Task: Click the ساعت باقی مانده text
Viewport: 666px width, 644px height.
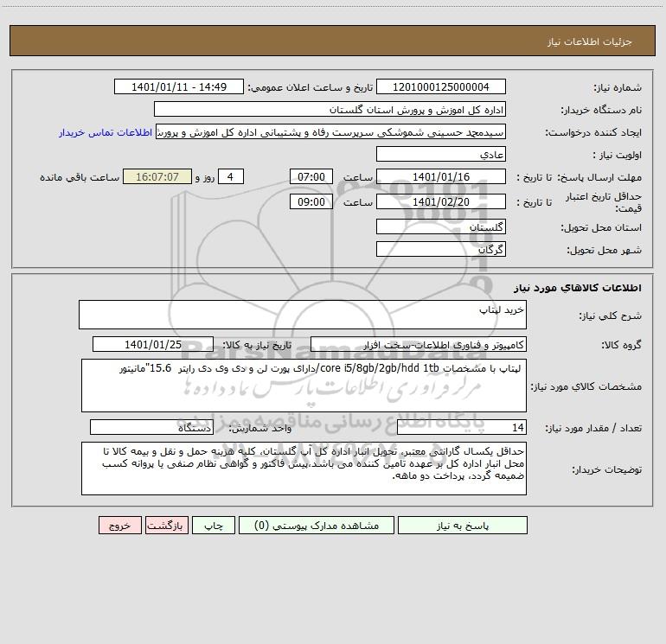Action: coord(80,177)
